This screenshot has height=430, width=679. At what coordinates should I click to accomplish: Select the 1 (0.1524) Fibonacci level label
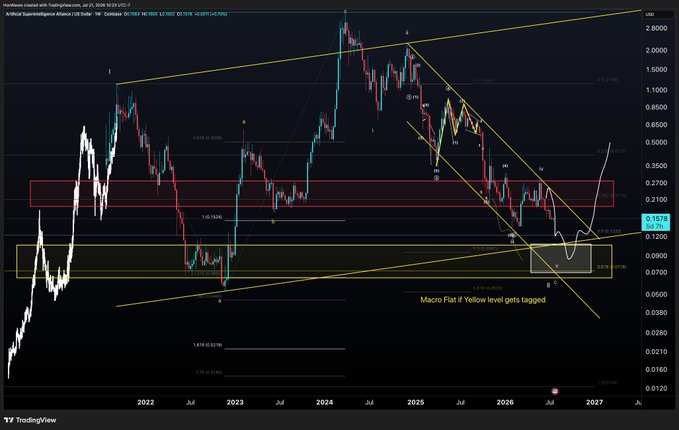tap(212, 217)
